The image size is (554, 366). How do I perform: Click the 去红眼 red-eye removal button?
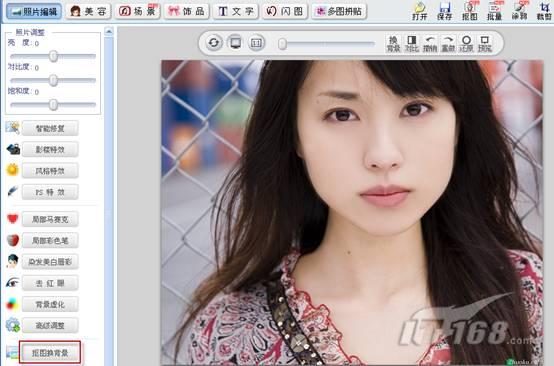(50, 283)
